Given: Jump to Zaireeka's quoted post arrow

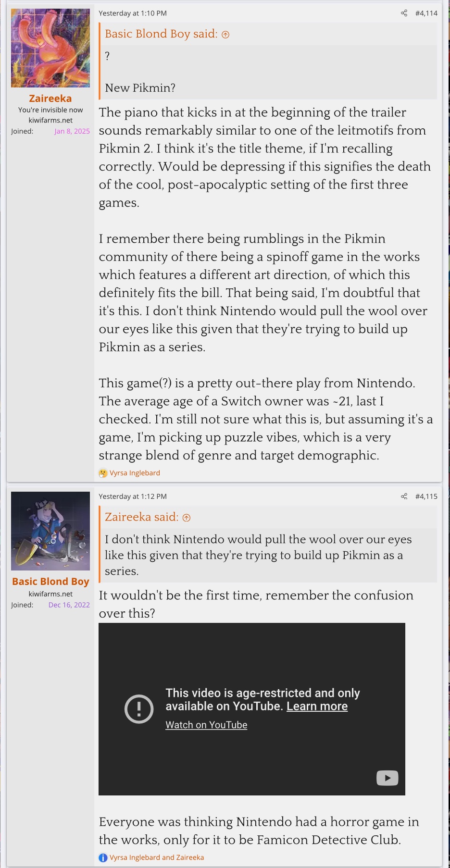Looking at the screenshot, I should coord(187,518).
